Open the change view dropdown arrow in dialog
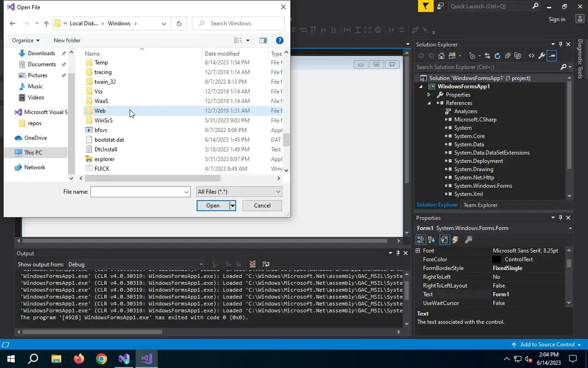 pyautogui.click(x=248, y=40)
